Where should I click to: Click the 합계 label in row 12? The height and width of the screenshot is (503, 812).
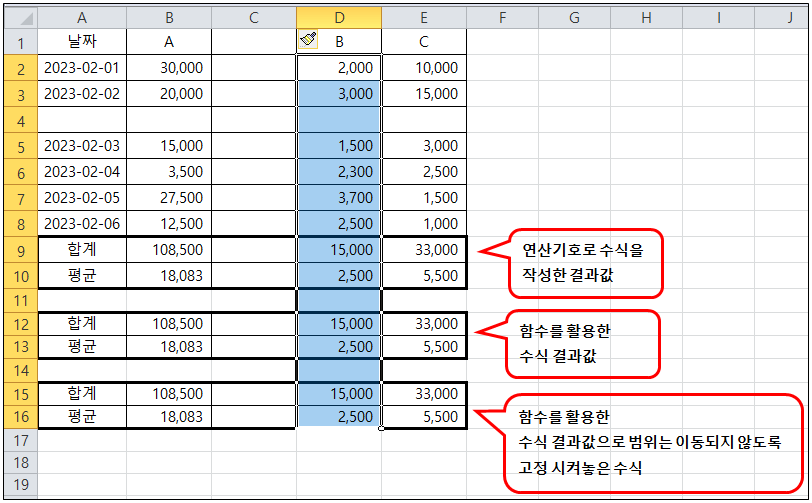click(82, 324)
